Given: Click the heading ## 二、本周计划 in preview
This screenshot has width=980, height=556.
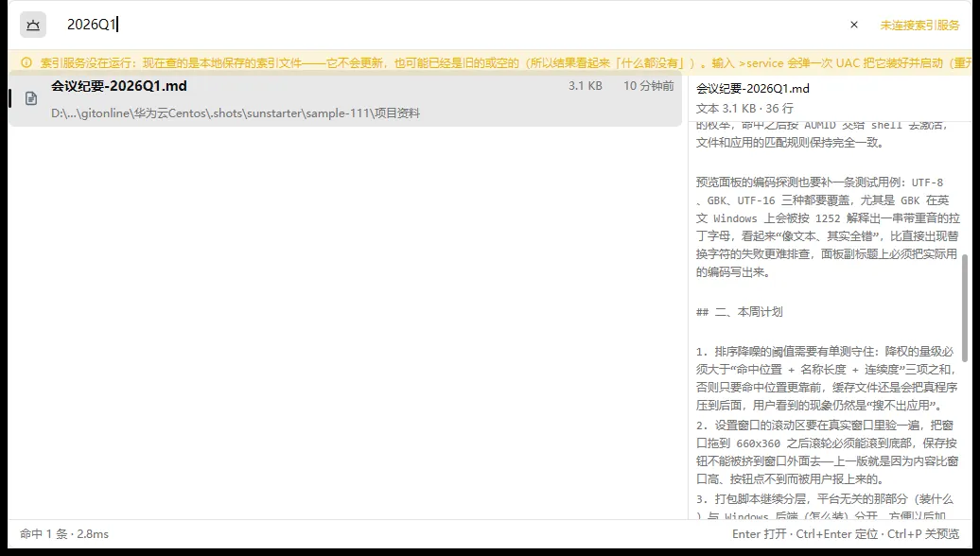Looking at the screenshot, I should [x=740, y=312].
